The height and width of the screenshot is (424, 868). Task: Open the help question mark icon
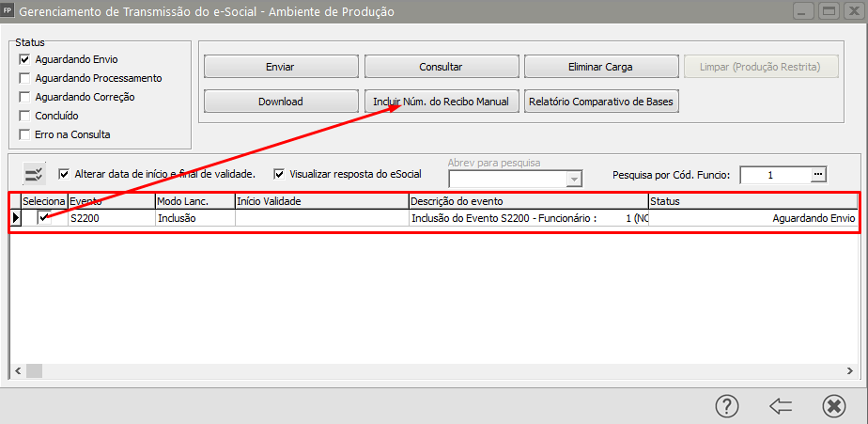[727, 405]
